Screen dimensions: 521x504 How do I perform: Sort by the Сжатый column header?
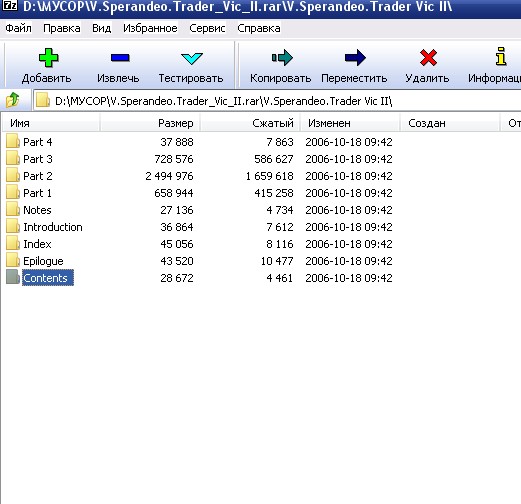click(x=250, y=123)
